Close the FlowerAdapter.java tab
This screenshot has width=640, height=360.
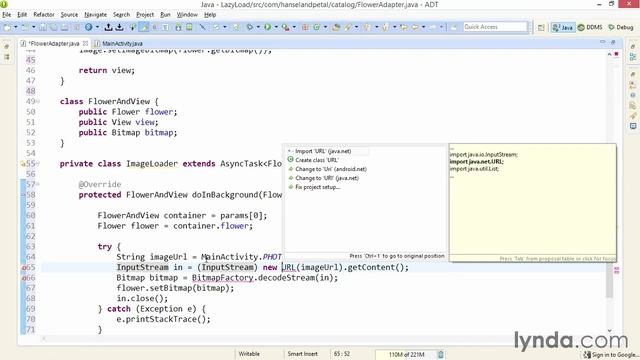click(85, 43)
